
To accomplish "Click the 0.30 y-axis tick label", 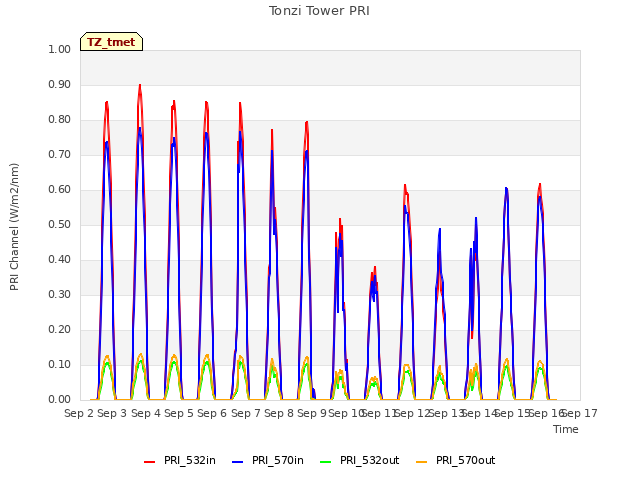I will (x=60, y=295).
